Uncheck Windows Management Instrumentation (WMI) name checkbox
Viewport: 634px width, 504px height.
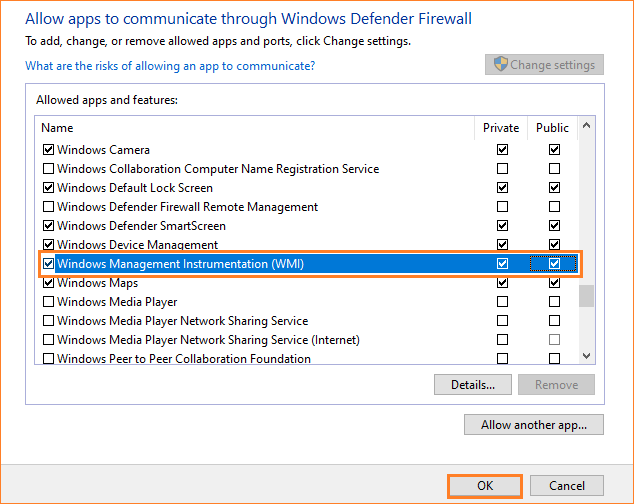(49, 264)
